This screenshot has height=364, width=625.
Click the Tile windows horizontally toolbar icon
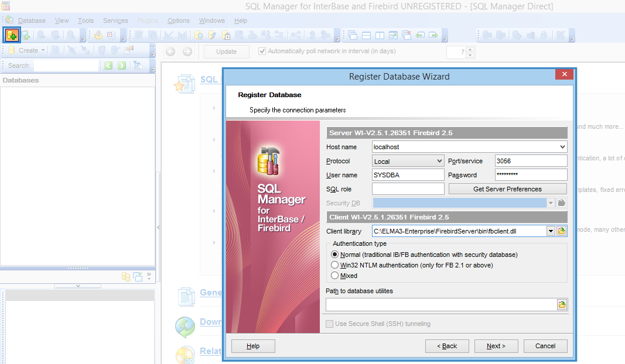click(366, 36)
